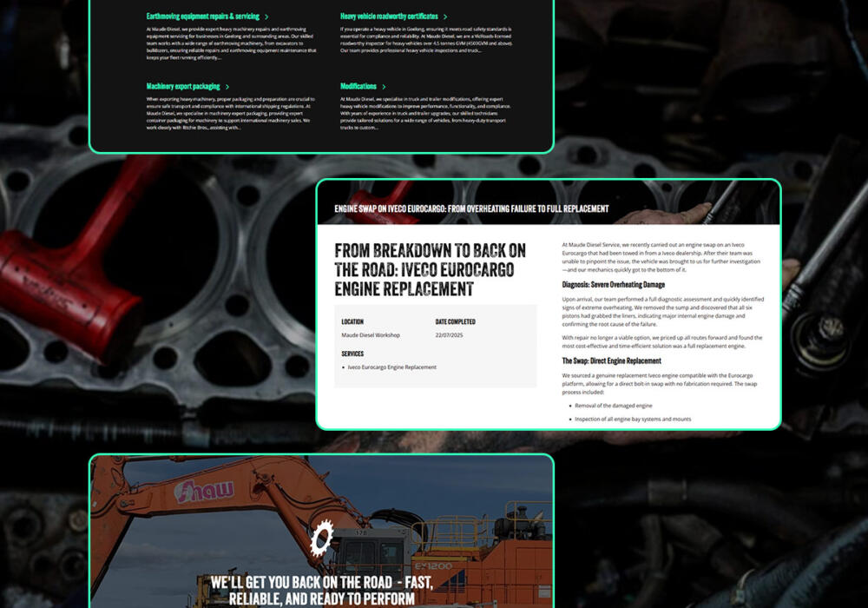Click The Swap: Direct Engine Replacement subheading

click(611, 360)
